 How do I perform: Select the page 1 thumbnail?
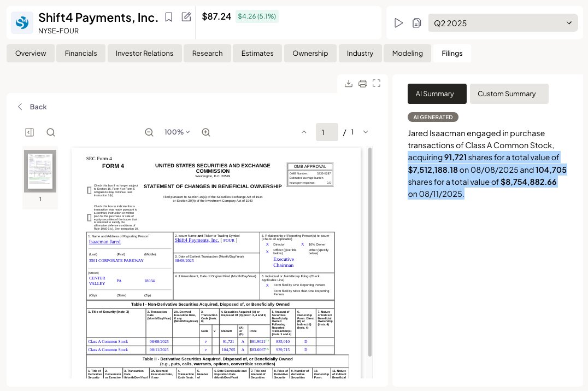coord(40,171)
